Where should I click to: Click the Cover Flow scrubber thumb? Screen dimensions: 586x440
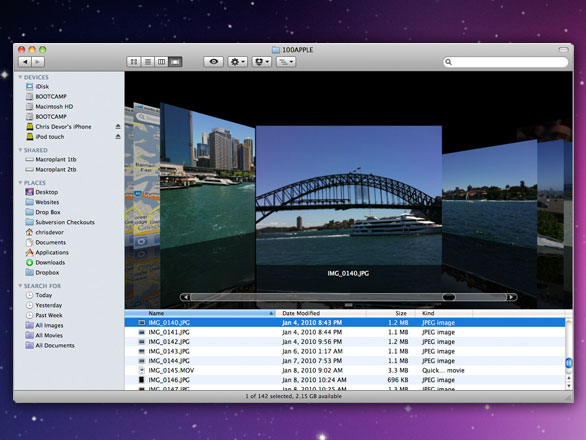[449, 297]
